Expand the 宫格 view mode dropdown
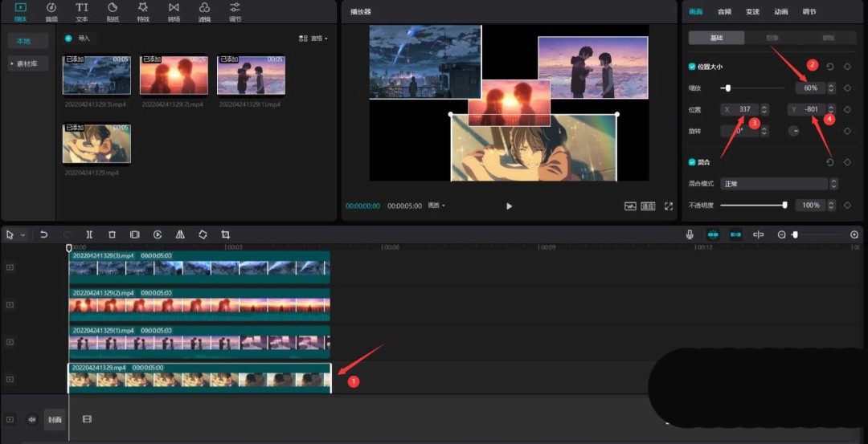This screenshot has height=444, width=868. click(313, 39)
